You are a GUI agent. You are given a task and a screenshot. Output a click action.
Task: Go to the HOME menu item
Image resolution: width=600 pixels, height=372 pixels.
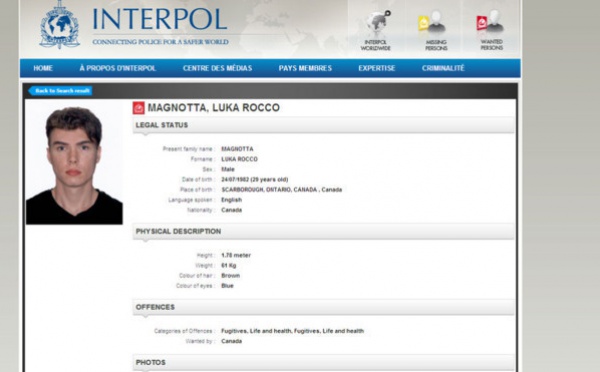43,68
